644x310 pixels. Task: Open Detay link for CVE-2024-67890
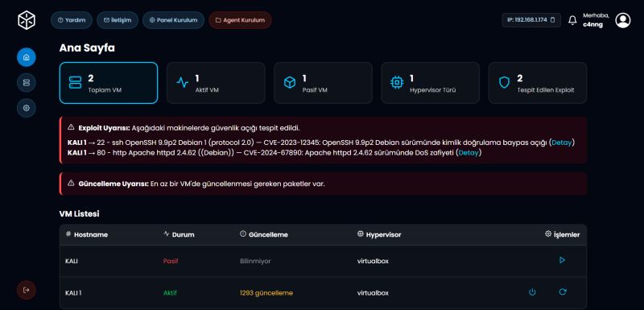[469, 153]
